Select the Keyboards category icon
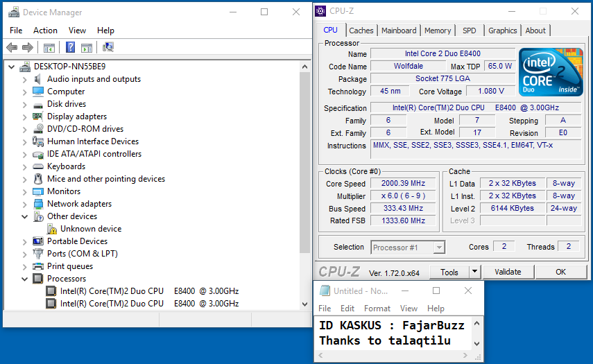This screenshot has height=364, width=593. point(38,166)
